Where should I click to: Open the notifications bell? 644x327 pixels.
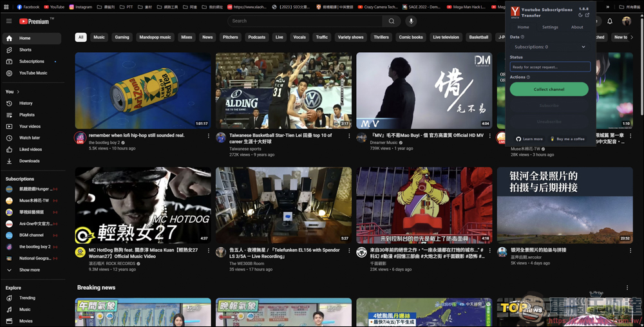[610, 21]
